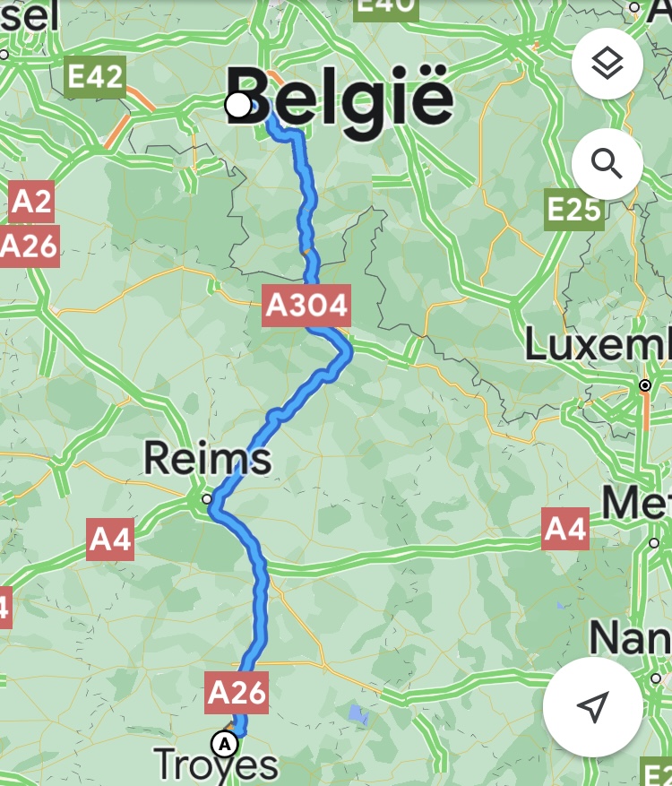The height and width of the screenshot is (786, 672).
Task: Click the A304 road shield on route
Action: 306,306
